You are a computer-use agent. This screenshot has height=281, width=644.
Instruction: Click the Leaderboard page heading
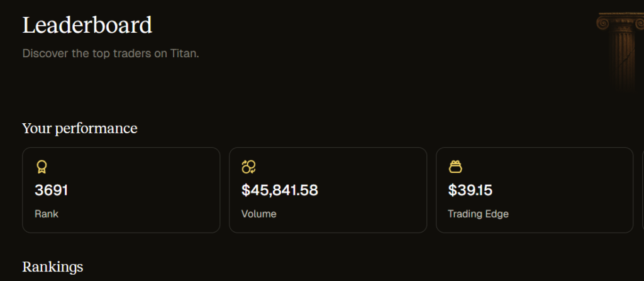pos(87,25)
